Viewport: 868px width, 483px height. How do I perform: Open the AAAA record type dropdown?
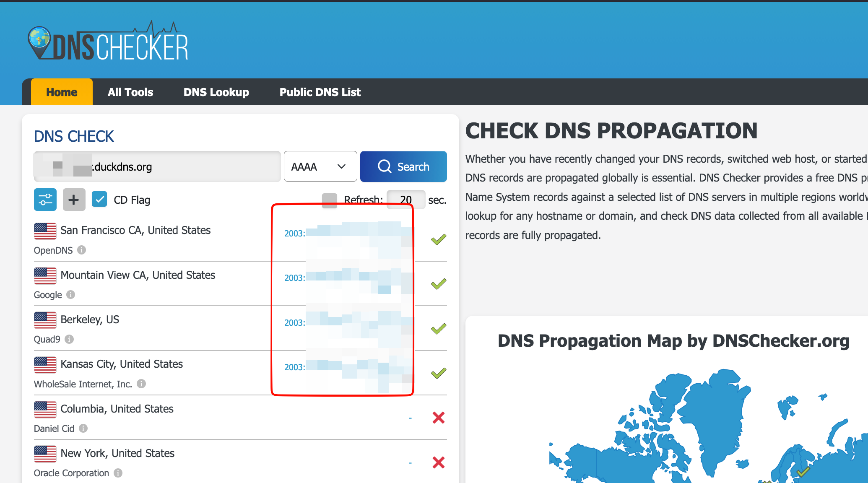click(320, 166)
